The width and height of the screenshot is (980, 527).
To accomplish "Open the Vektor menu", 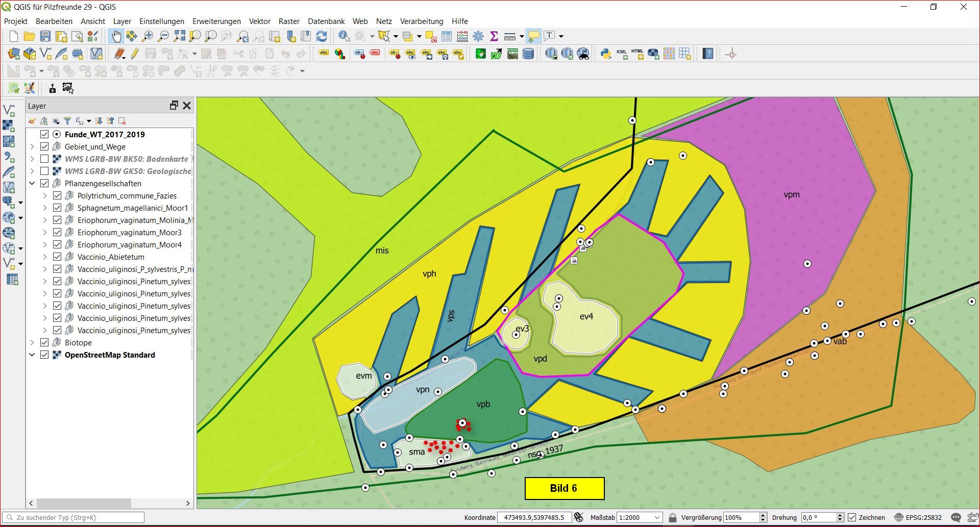I will pos(259,21).
